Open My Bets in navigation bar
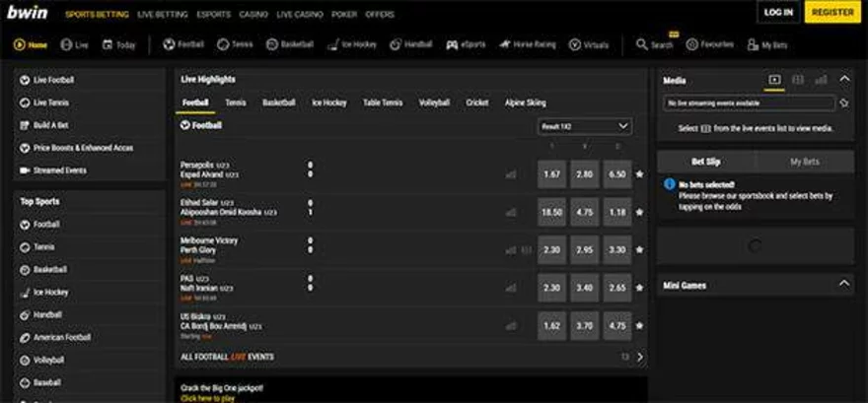The width and height of the screenshot is (868, 403). [767, 45]
